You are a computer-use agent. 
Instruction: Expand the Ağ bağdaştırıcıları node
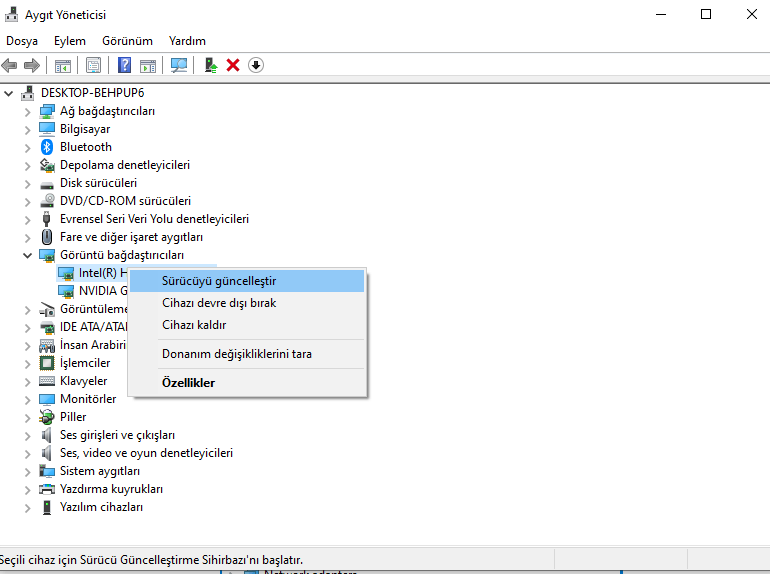(x=28, y=111)
